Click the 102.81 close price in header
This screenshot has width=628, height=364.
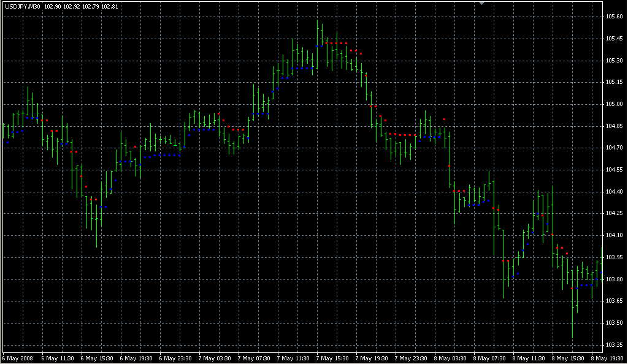click(x=110, y=7)
